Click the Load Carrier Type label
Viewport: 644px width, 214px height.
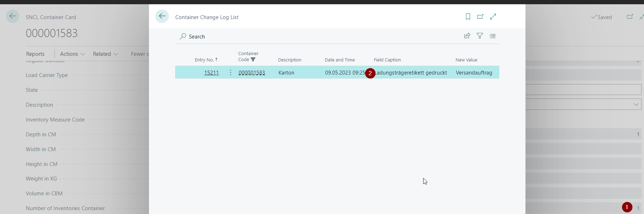pyautogui.click(x=47, y=75)
